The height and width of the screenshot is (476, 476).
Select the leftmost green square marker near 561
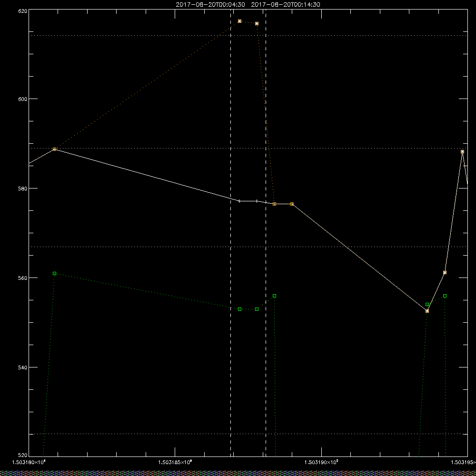(x=55, y=274)
